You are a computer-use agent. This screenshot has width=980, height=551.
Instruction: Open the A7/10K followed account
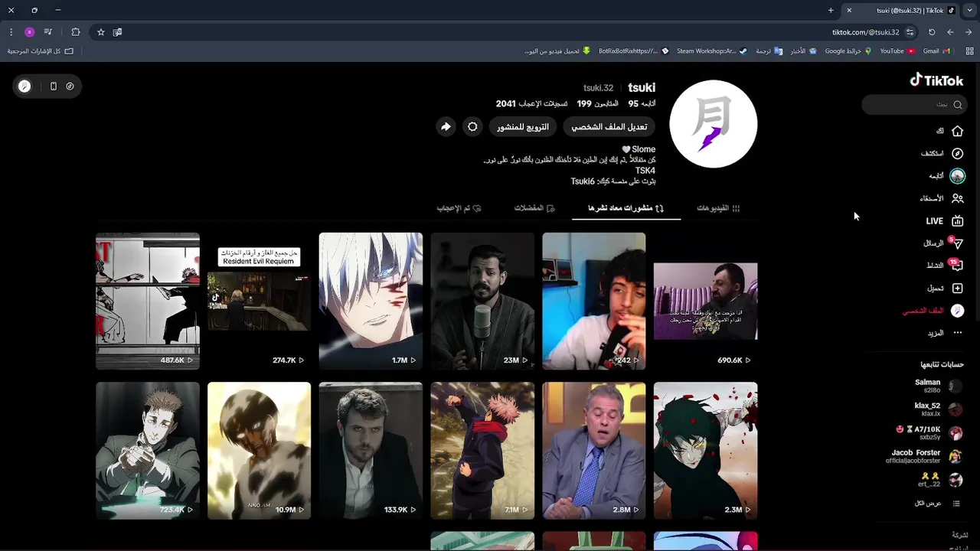point(929,432)
